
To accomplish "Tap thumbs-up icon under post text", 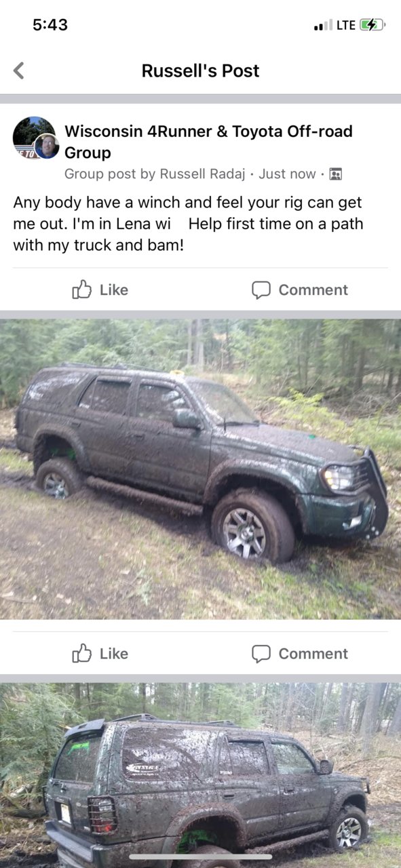I will coord(81,290).
